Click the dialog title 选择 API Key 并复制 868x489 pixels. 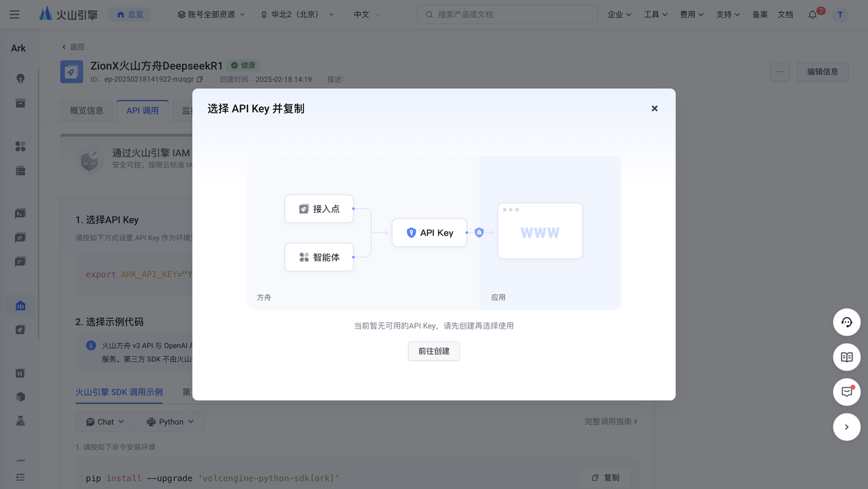tap(256, 109)
